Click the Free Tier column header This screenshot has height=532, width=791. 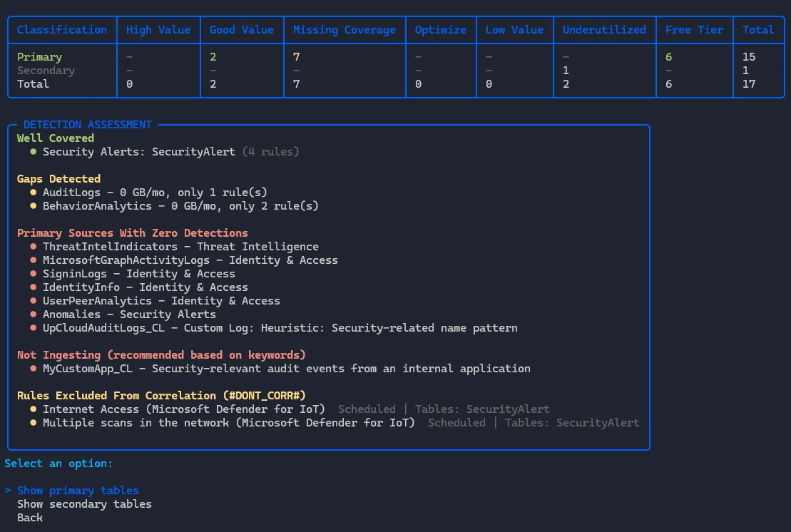(694, 30)
